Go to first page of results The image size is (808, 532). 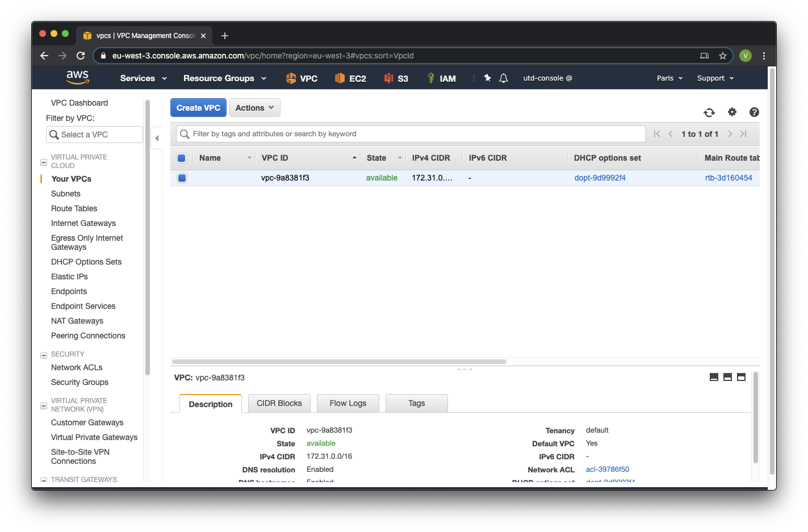point(657,134)
